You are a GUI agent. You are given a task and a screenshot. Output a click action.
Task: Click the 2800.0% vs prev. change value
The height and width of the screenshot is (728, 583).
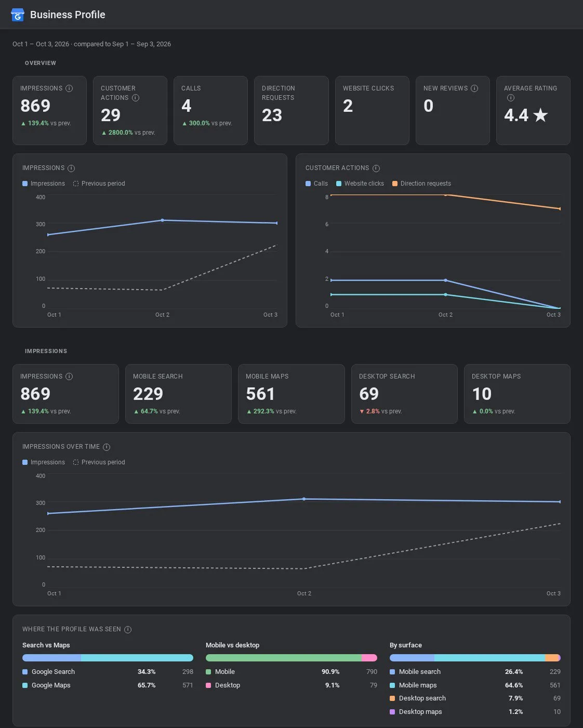coord(128,133)
